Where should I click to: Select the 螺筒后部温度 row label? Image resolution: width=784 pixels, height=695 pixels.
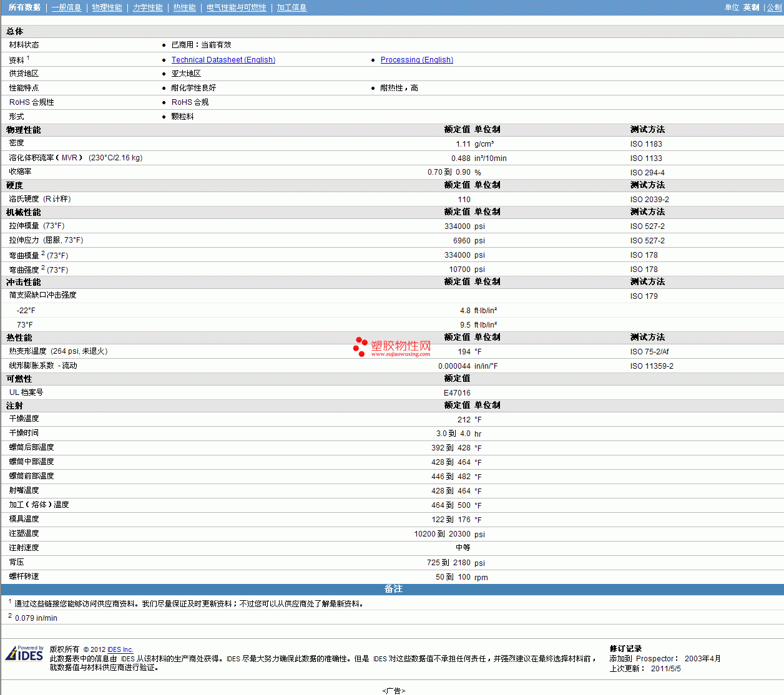(31, 447)
